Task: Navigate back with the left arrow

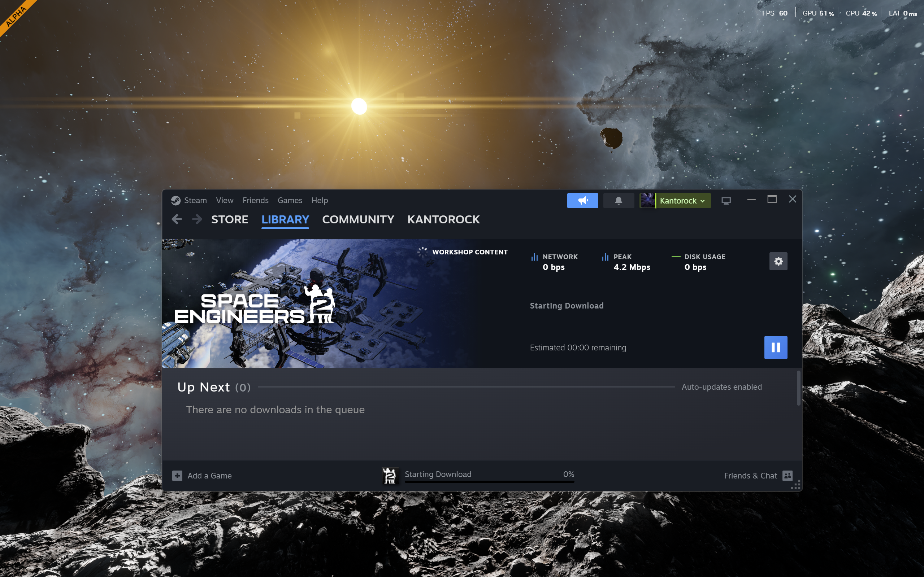Action: coord(177,219)
